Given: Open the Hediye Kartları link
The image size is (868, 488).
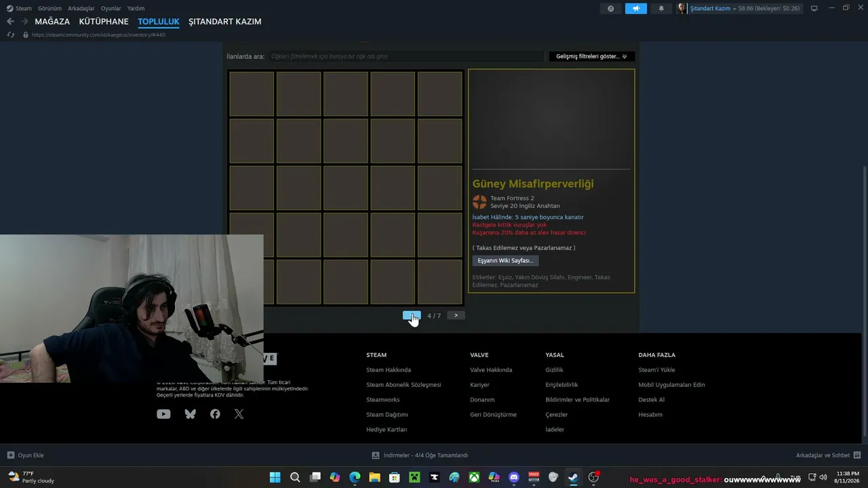Looking at the screenshot, I should tap(387, 430).
